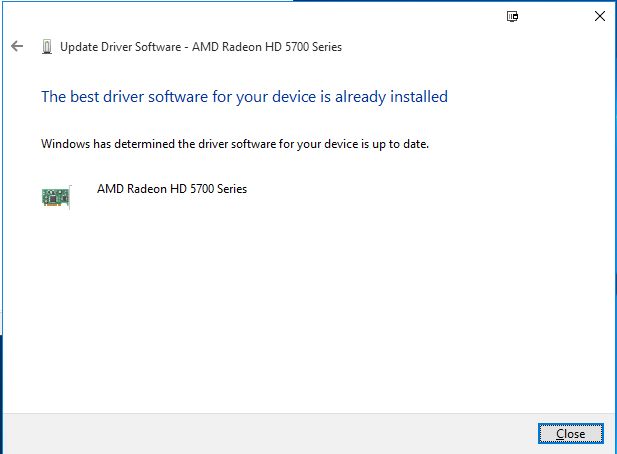Click 'The best' at the start of the heading
617x454 pixels.
70,97
